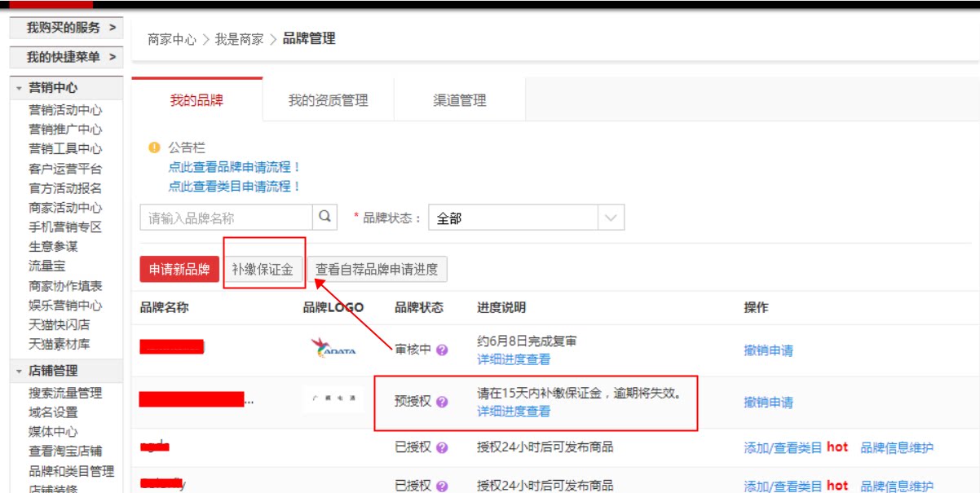
Task: Click 查看自荐品牌申请进度 button
Action: (377, 269)
